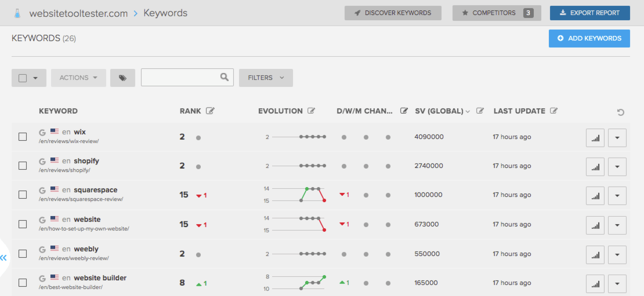The height and width of the screenshot is (296, 644).
Task: Expand sidebar with double chevron icon
Action: 3,258
